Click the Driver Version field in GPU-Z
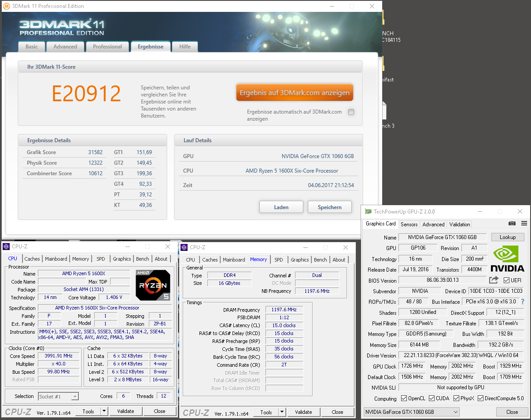The width and height of the screenshot is (531, 420). coord(461,355)
